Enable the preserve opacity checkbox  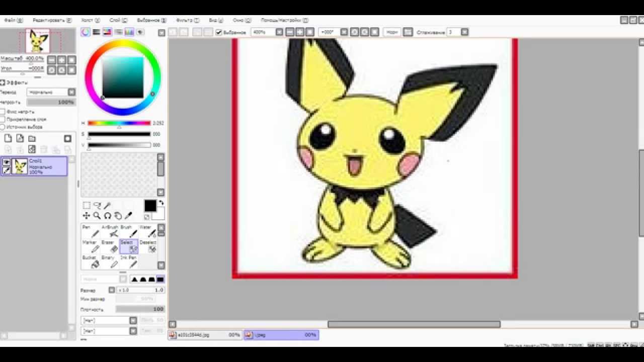point(3,112)
